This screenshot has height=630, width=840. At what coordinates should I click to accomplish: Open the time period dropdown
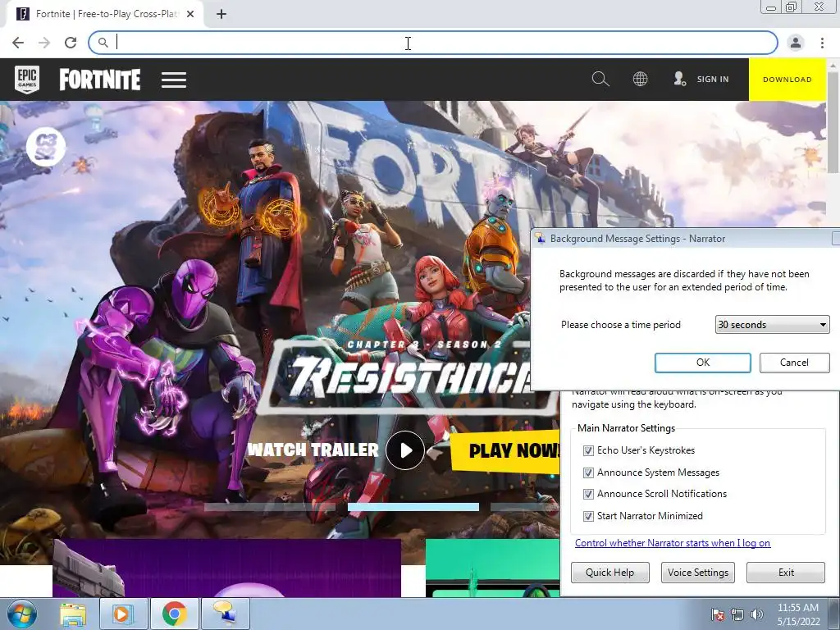(772, 325)
